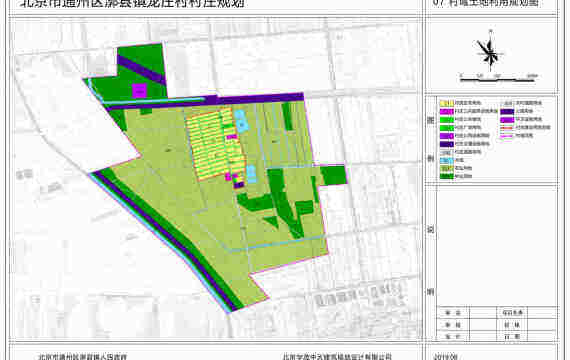
Task: Click the large olive farmland area in center
Action: [171, 189]
